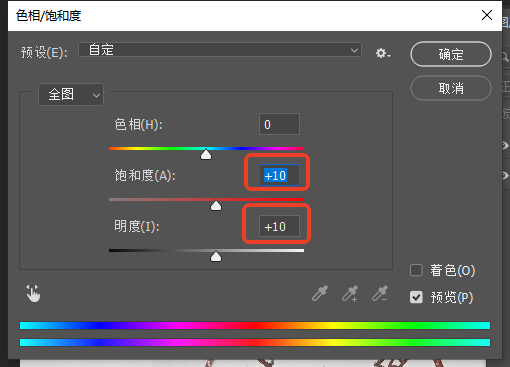Click the 色相(H) label
The image size is (510, 367).
(x=138, y=125)
